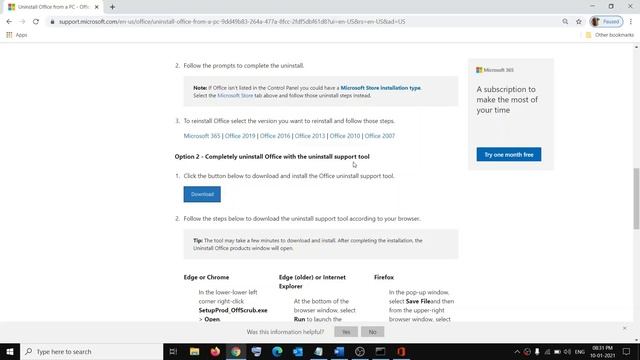640x360 pixels.
Task: Open Task View from the taskbar
Action: pos(173,351)
